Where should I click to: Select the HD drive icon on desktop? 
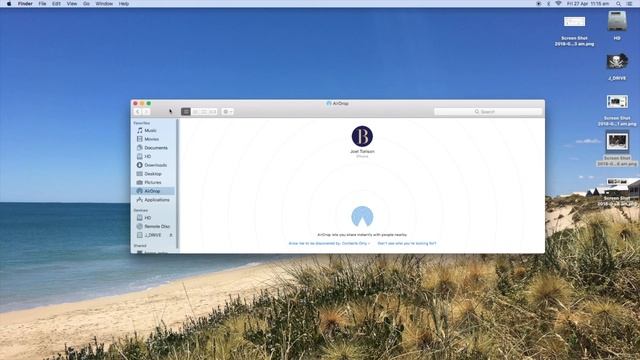617,21
